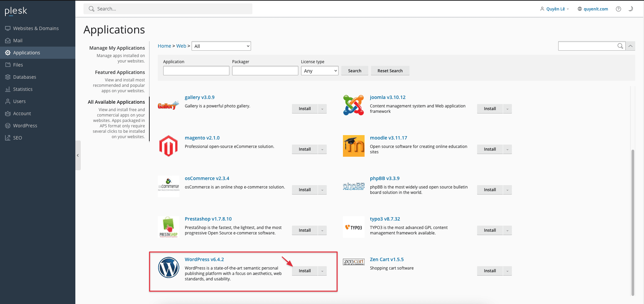The width and height of the screenshot is (644, 304).
Task: Expand WordPress Install dropdown arrow
Action: coord(322,271)
